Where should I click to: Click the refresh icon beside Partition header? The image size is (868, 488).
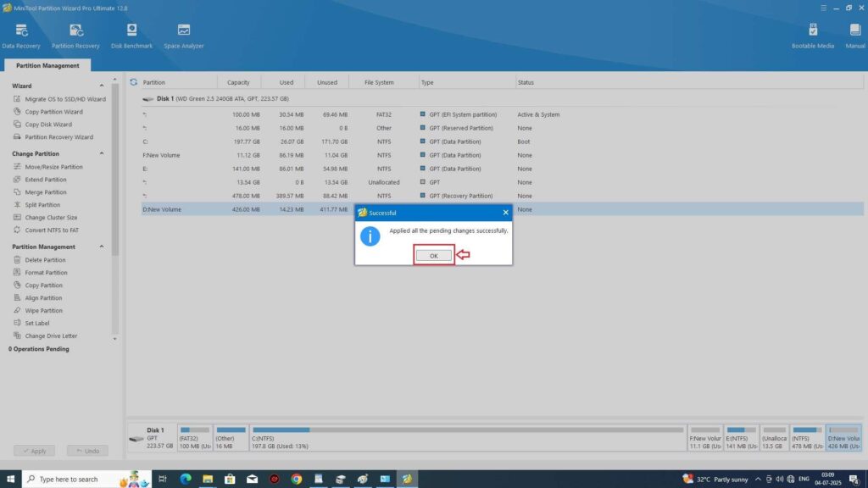[134, 82]
